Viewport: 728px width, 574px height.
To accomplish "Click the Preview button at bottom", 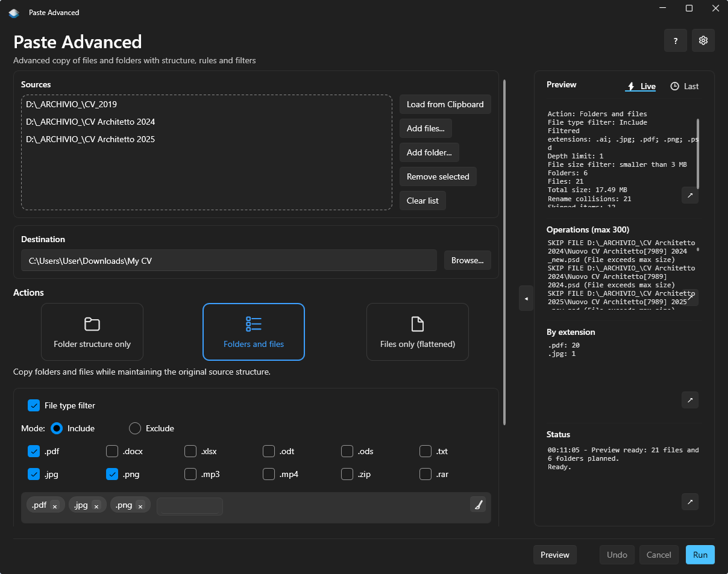I will [555, 555].
